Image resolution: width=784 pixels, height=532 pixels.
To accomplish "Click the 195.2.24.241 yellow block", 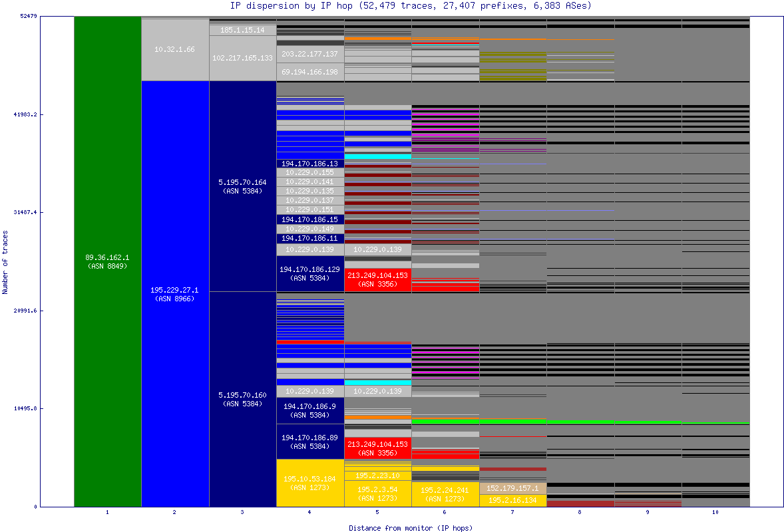I will tap(445, 494).
